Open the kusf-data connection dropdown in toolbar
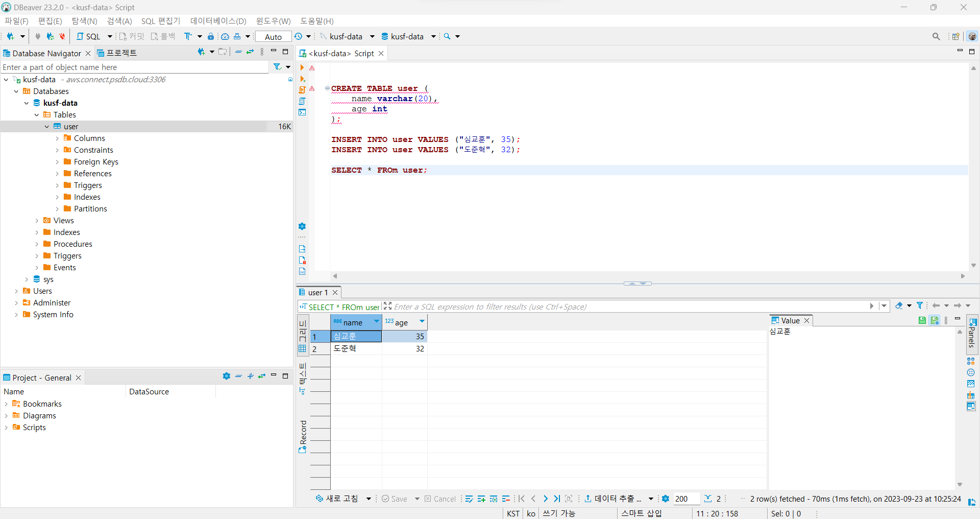 click(x=372, y=36)
